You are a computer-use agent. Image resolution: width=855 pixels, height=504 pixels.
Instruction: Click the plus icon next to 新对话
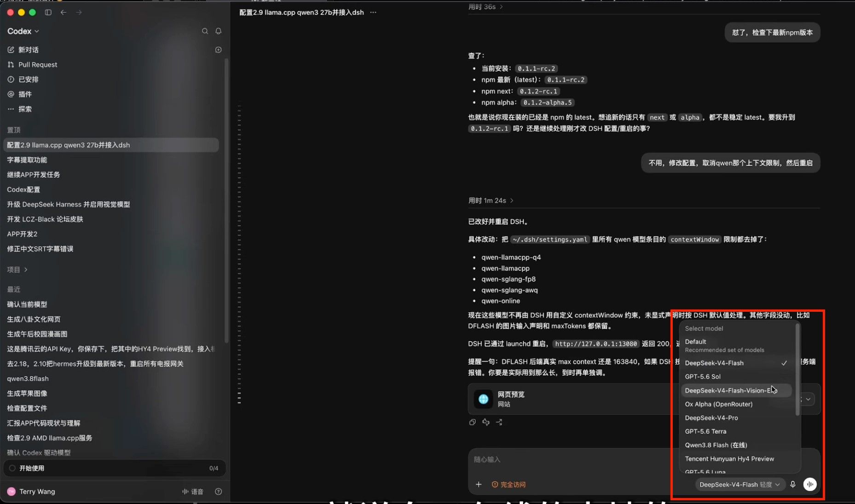click(218, 50)
